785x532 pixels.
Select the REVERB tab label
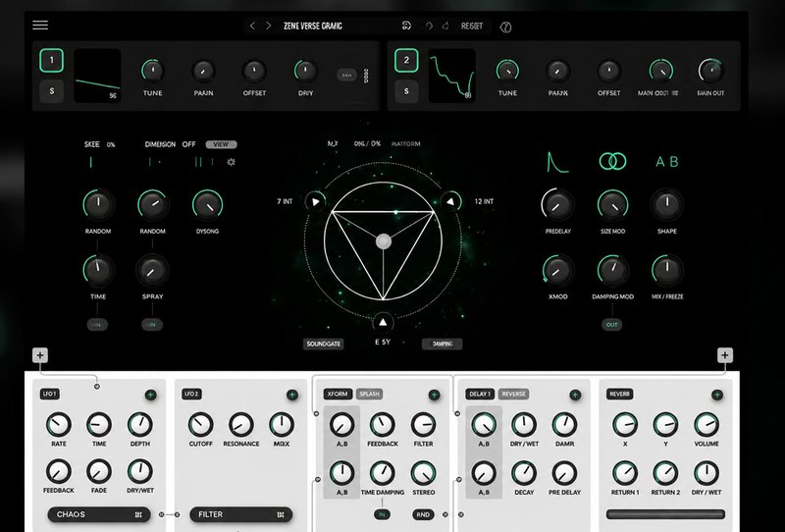tap(619, 394)
